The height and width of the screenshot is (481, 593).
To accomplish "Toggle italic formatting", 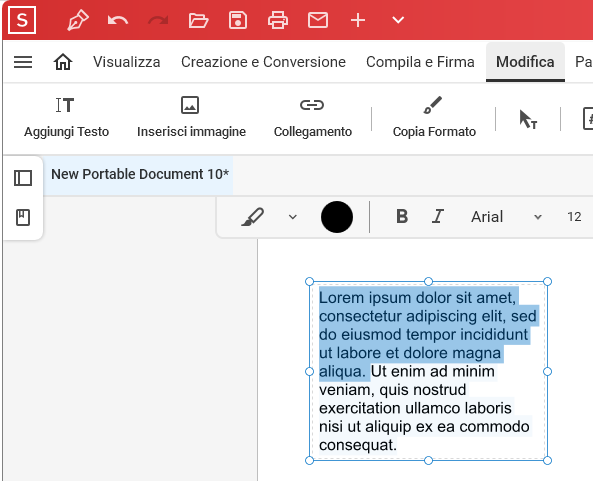I will [x=438, y=217].
